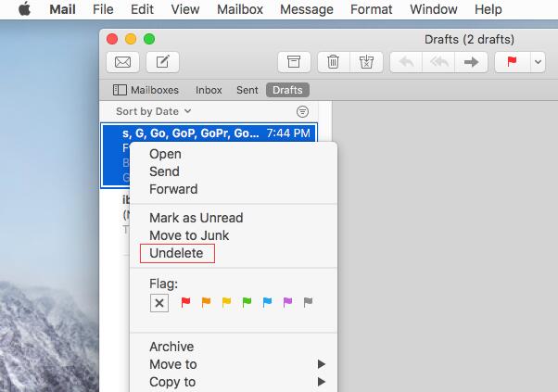This screenshot has width=558, height=392.
Task: Choose Undelete from the context menu
Action: click(x=176, y=253)
